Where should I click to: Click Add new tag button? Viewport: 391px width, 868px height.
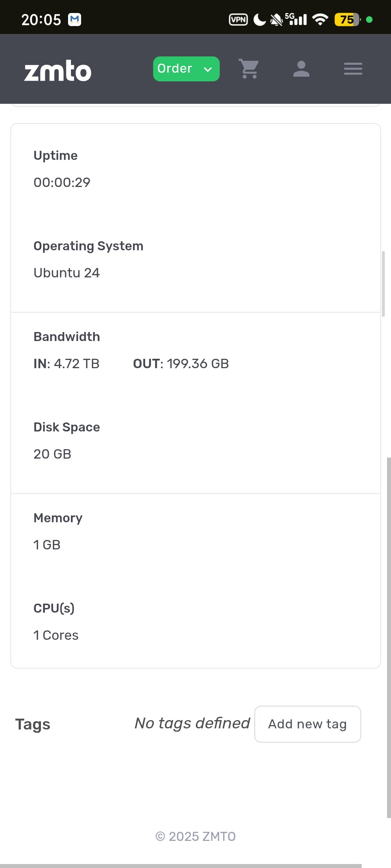[x=308, y=724]
